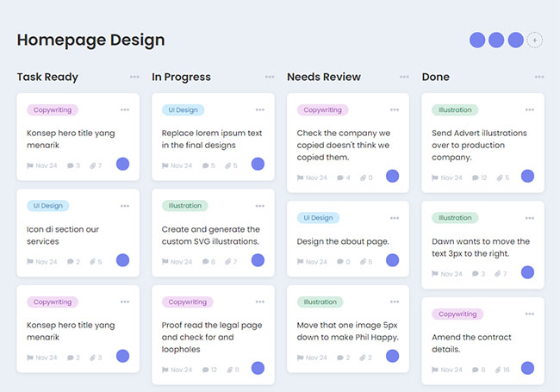Click the Homepage Design board title
Viewport: 560px width, 392px height.
(90, 40)
